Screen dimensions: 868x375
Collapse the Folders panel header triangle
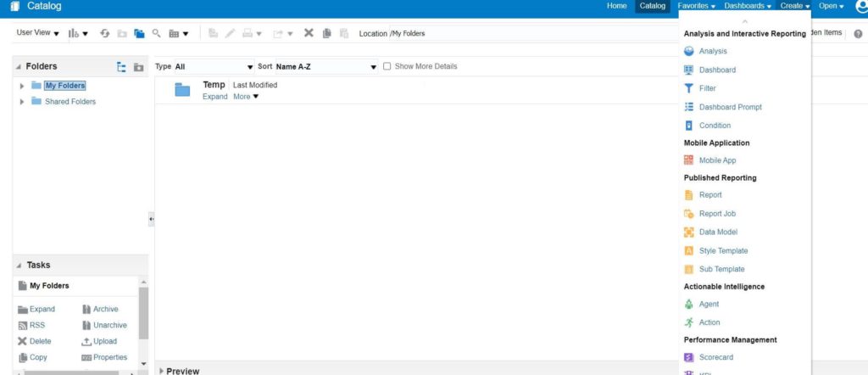(19, 66)
